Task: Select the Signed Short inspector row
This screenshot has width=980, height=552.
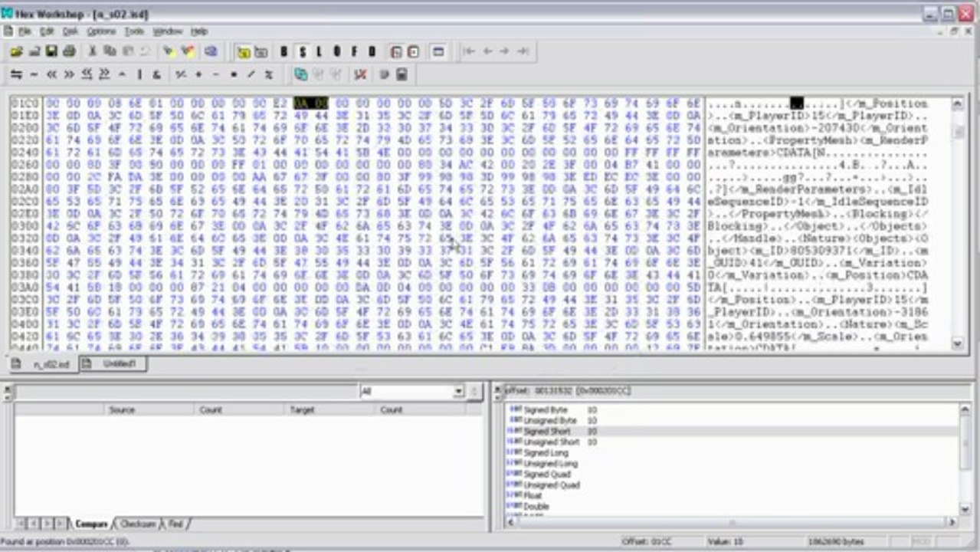Action: point(732,432)
